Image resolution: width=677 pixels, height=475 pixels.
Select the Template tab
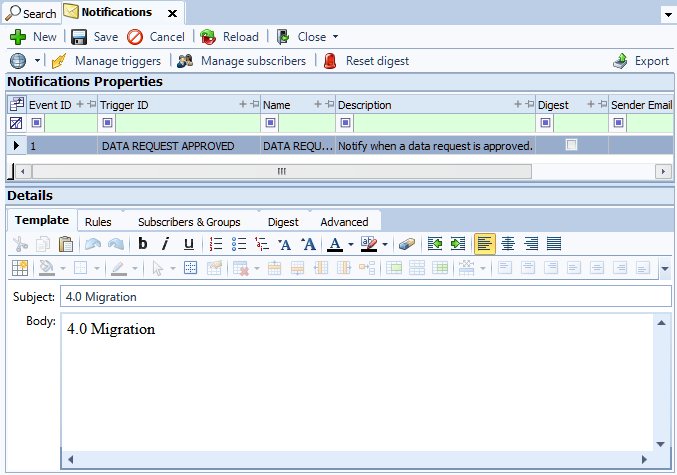(42, 220)
